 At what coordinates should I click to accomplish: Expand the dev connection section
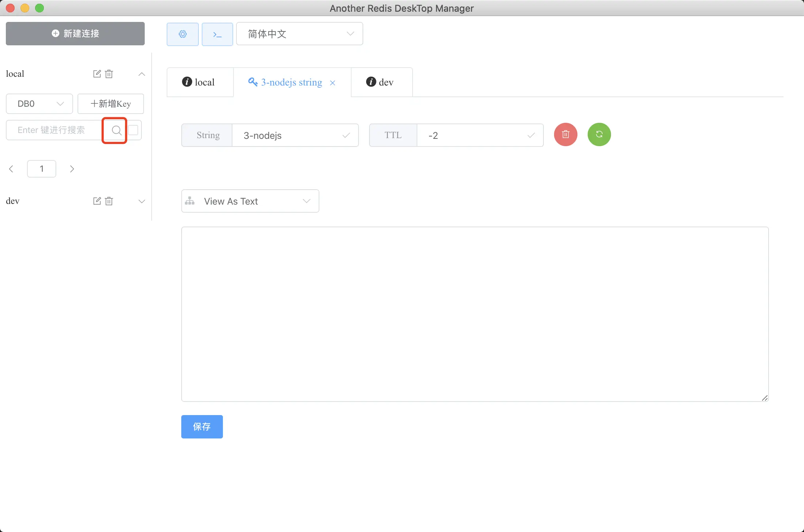click(x=142, y=201)
